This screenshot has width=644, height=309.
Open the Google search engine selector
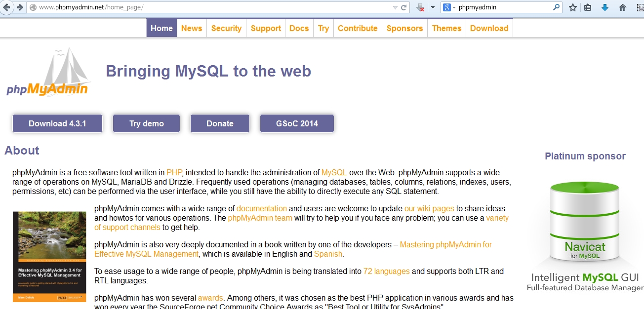[x=449, y=7]
